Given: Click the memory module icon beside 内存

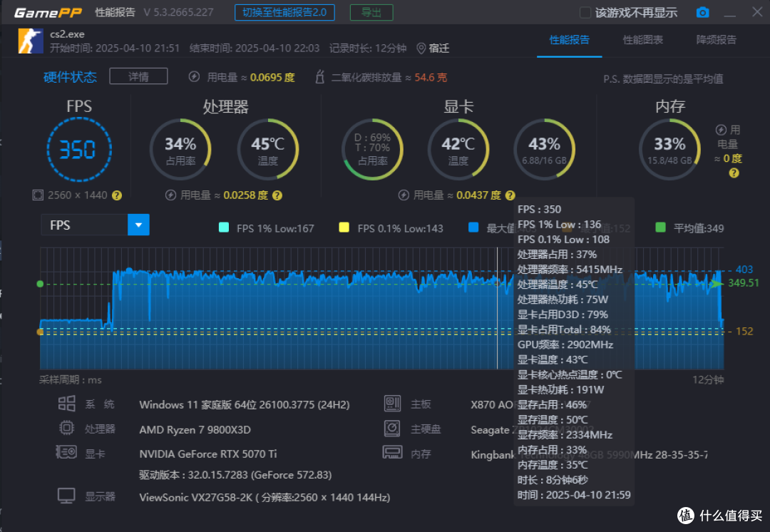Looking at the screenshot, I should (392, 452).
